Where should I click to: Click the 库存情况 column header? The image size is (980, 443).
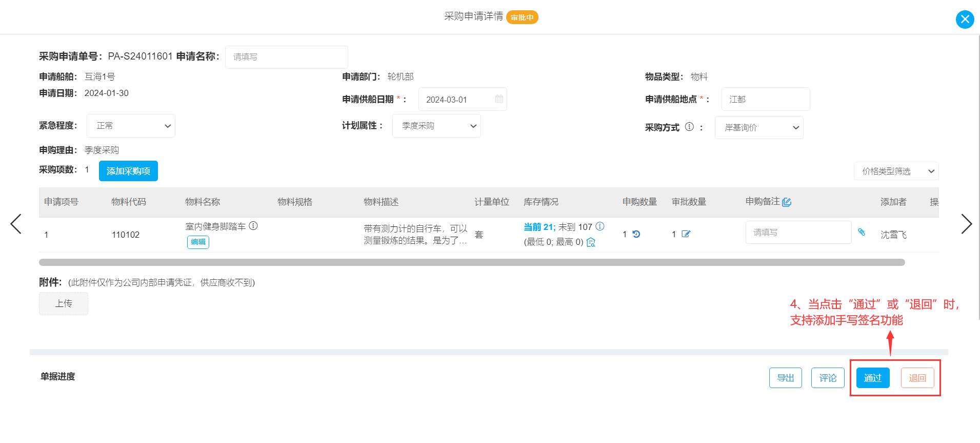point(541,202)
